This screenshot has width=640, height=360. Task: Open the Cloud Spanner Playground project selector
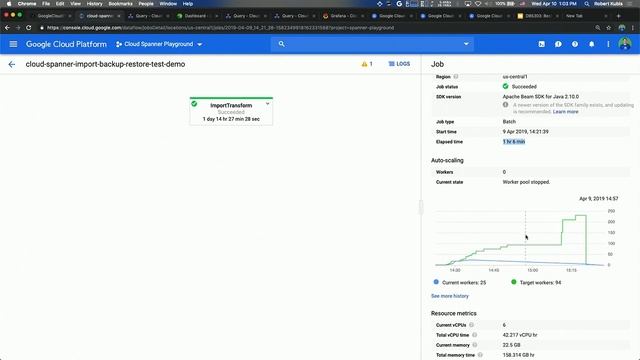159,44
